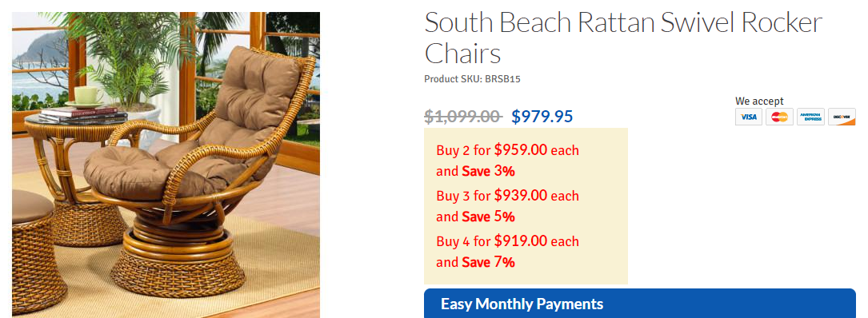Choose the Buy 3 for $939.00 offer

(x=508, y=196)
